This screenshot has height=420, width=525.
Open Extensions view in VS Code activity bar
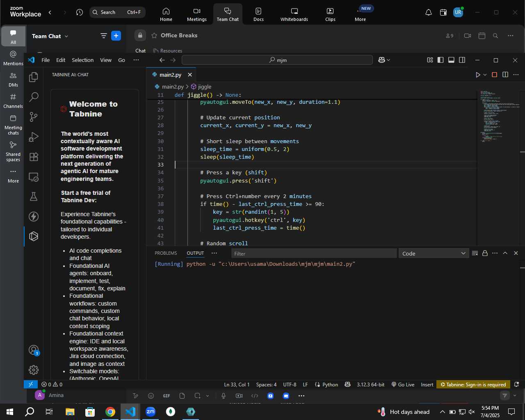[x=34, y=157]
